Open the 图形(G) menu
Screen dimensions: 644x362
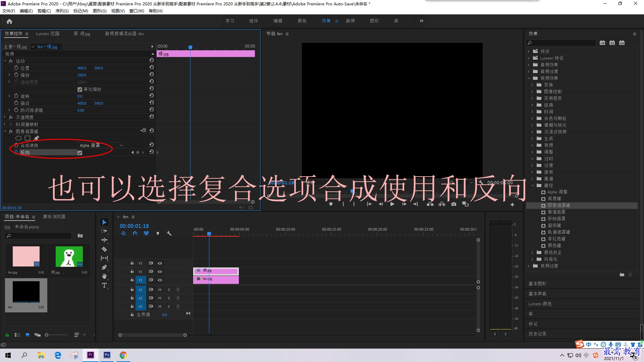[100, 11]
